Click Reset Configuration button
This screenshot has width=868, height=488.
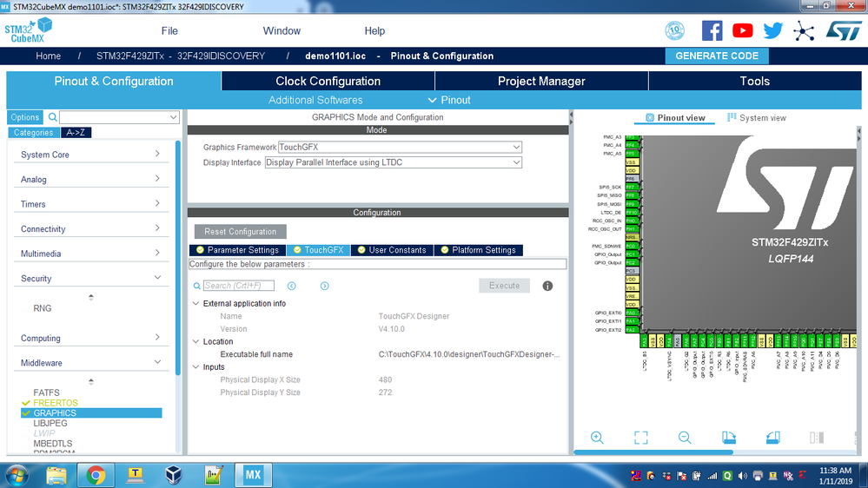241,232
